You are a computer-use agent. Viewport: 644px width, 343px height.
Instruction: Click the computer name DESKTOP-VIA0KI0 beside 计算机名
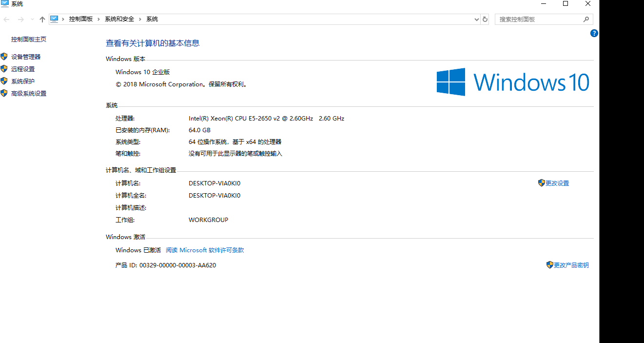tap(215, 183)
